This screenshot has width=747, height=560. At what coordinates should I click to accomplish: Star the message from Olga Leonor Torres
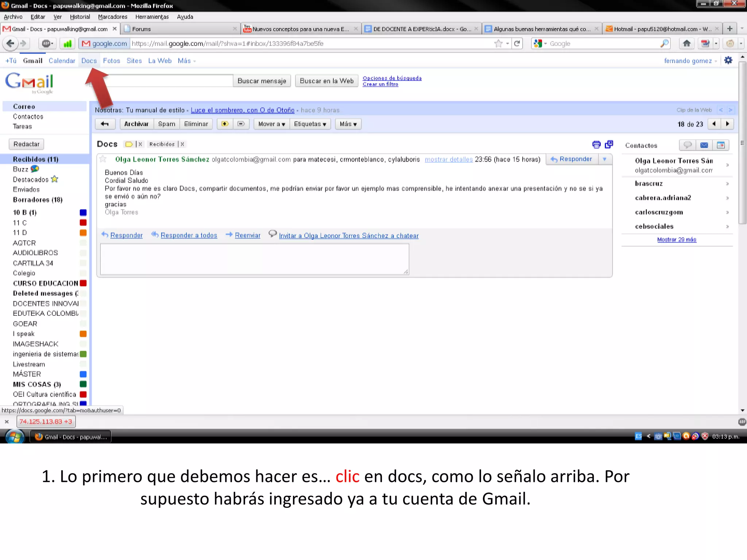(103, 159)
